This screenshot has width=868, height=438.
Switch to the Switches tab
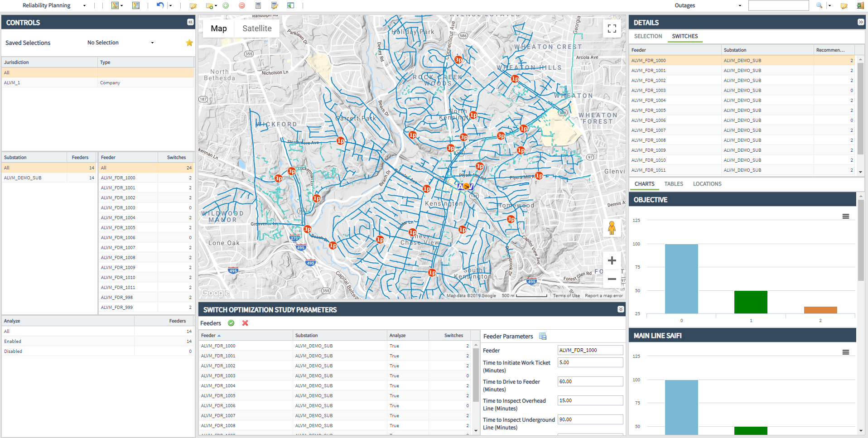pyautogui.click(x=685, y=36)
